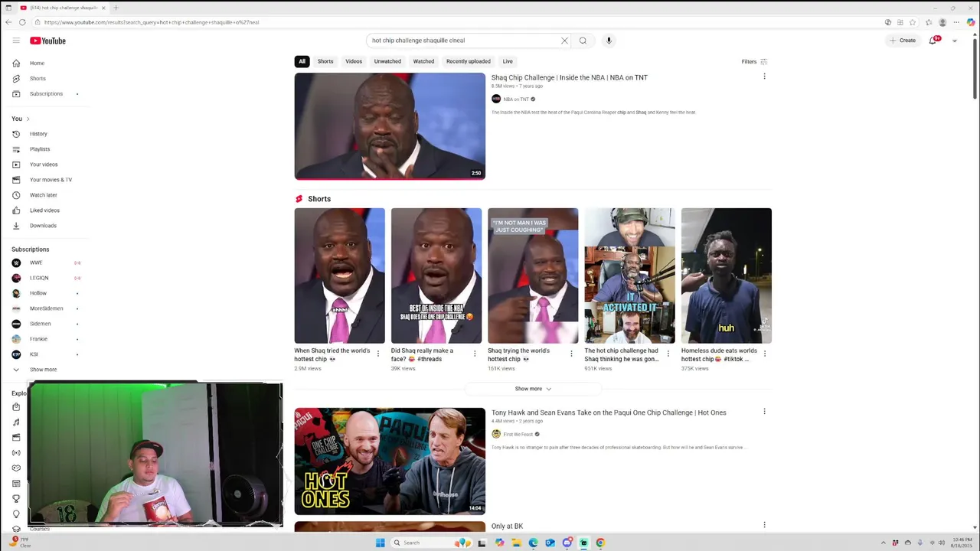
Task: Open the notifications bell
Action: pyautogui.click(x=933, y=41)
